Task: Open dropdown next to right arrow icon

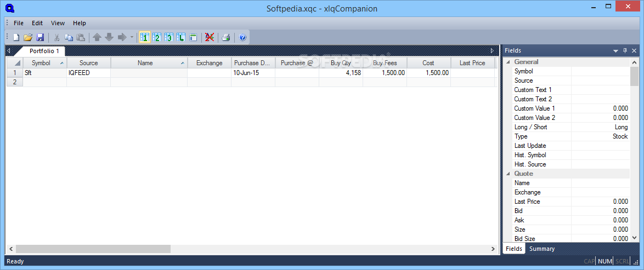Action: click(132, 37)
